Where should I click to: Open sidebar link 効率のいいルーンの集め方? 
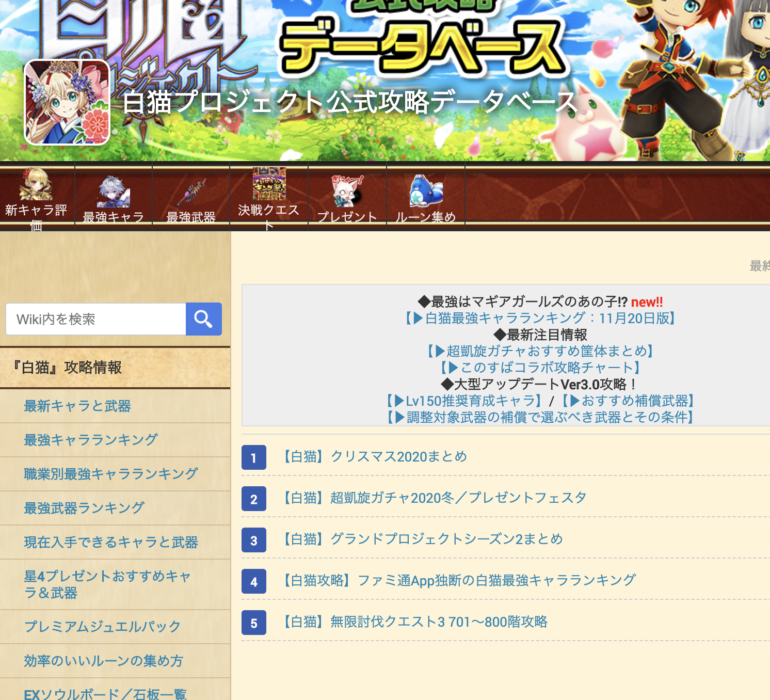click(x=103, y=661)
